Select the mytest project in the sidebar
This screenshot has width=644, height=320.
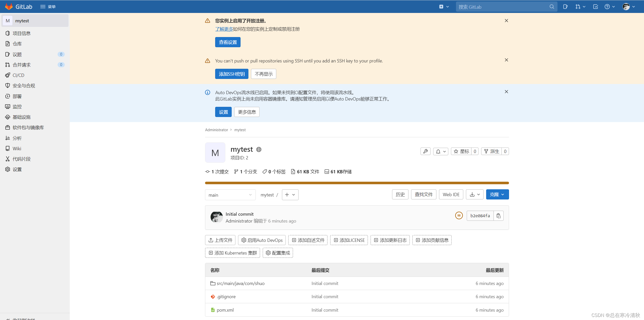pos(35,21)
